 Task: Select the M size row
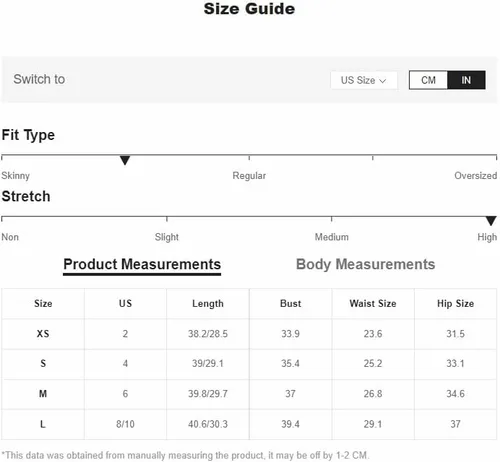point(249,394)
